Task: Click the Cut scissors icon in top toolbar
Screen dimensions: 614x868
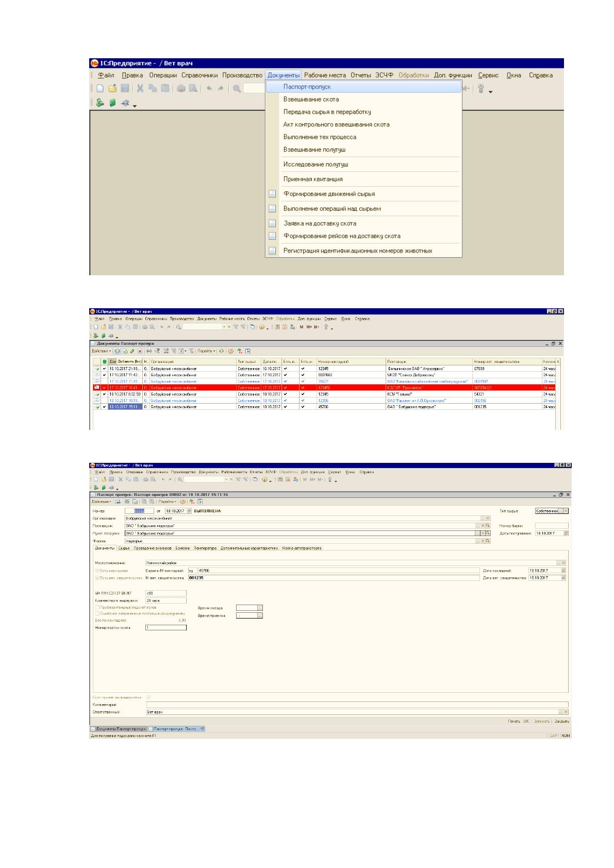Action: [140, 89]
